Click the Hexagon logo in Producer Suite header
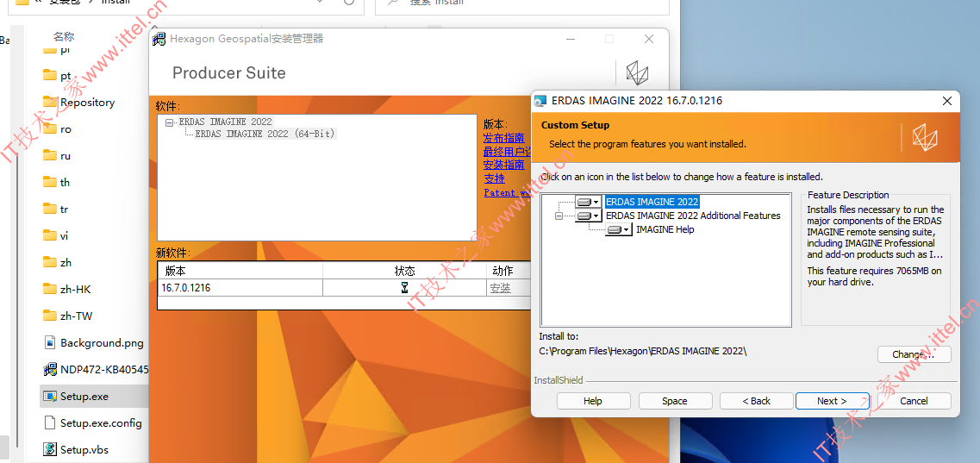 (x=638, y=73)
